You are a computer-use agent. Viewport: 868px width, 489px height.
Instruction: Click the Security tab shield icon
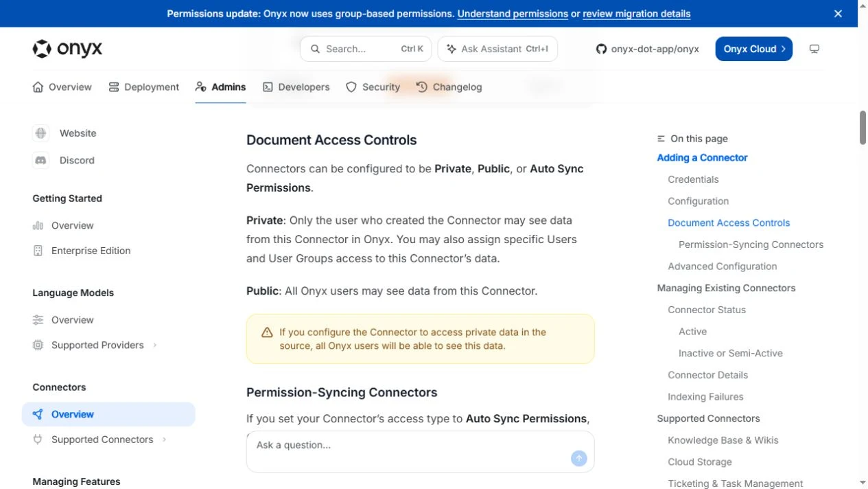[x=351, y=87]
